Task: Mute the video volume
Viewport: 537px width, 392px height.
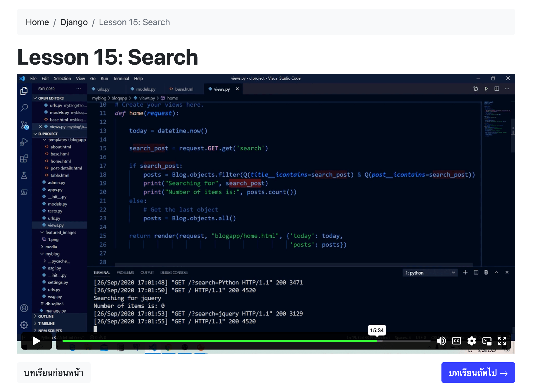Action: [441, 341]
